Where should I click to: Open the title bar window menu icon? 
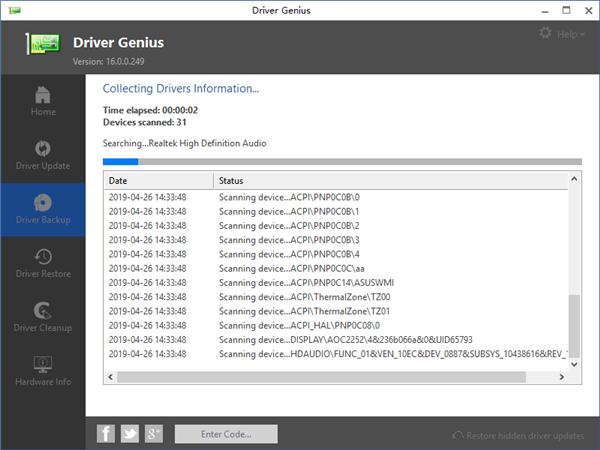[x=15, y=11]
